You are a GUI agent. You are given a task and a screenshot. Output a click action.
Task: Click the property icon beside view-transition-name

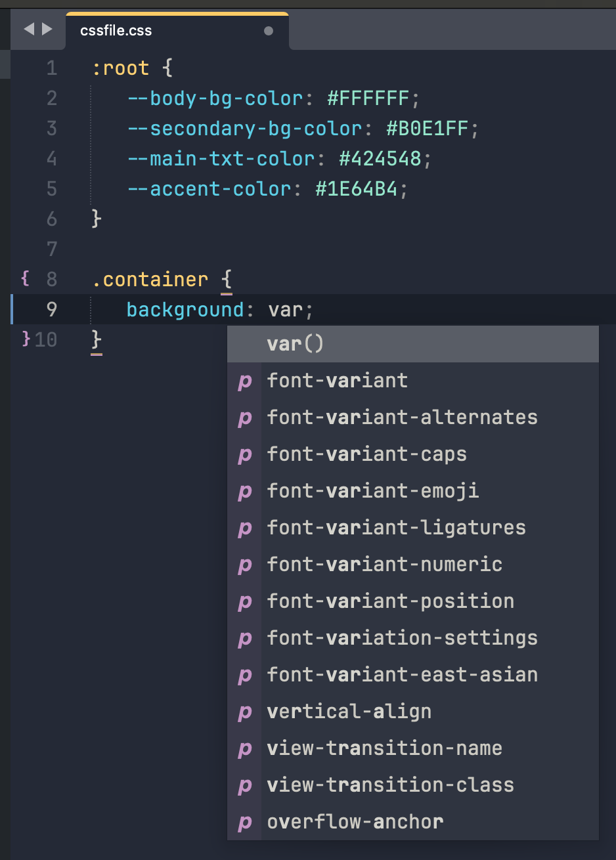tap(245, 749)
